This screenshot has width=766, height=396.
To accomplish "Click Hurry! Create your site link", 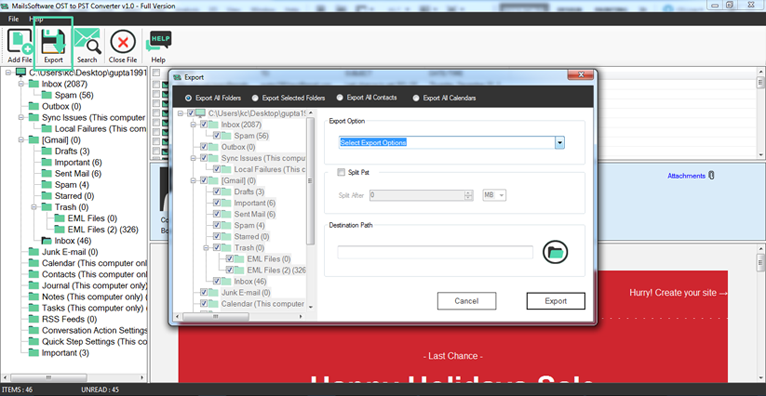I will tap(678, 293).
